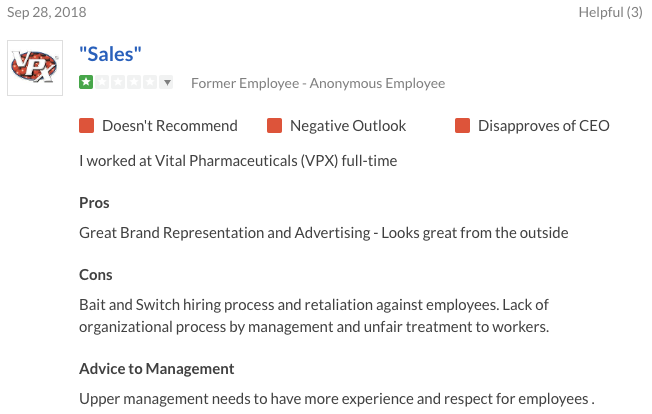Click red square beside Negative Outlook

(274, 126)
